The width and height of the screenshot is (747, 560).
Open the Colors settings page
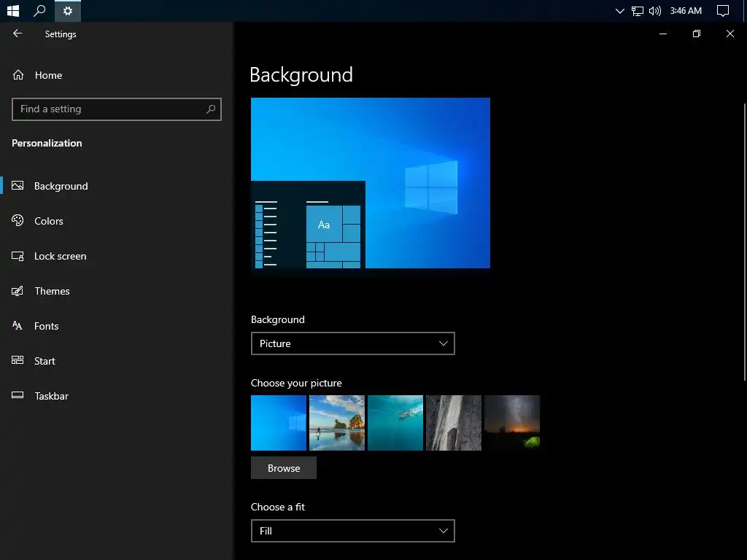pyautogui.click(x=49, y=221)
